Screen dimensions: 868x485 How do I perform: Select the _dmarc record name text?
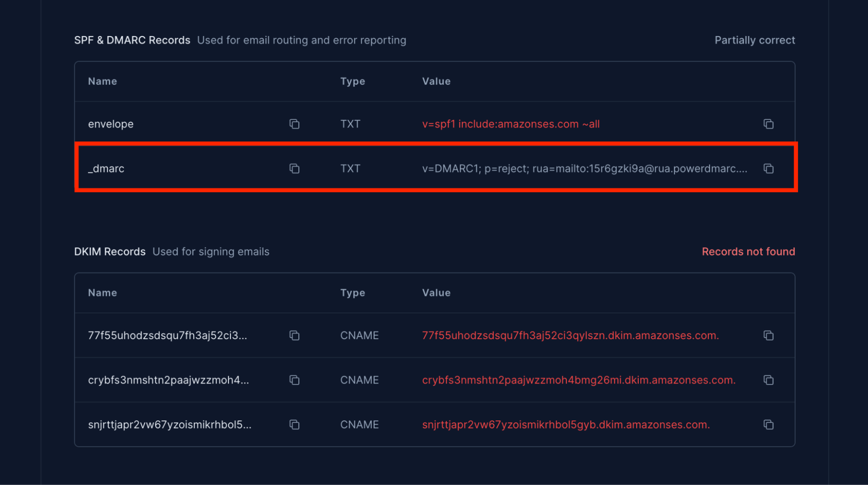click(106, 169)
